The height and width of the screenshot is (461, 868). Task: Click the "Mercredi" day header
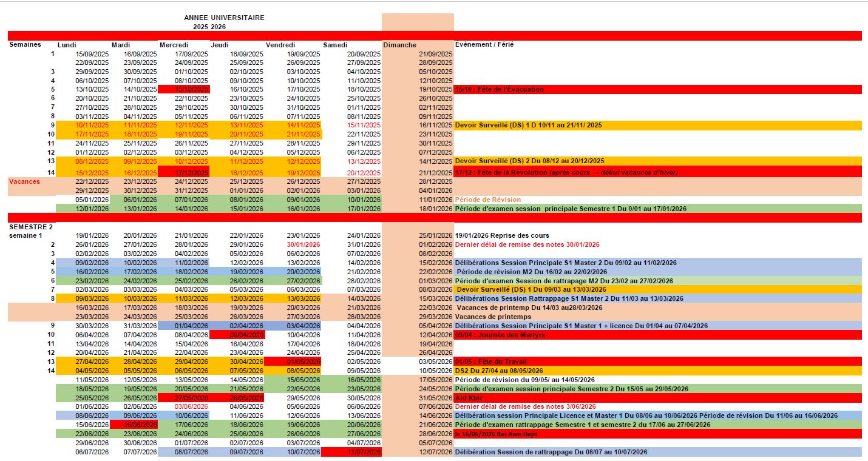point(174,45)
